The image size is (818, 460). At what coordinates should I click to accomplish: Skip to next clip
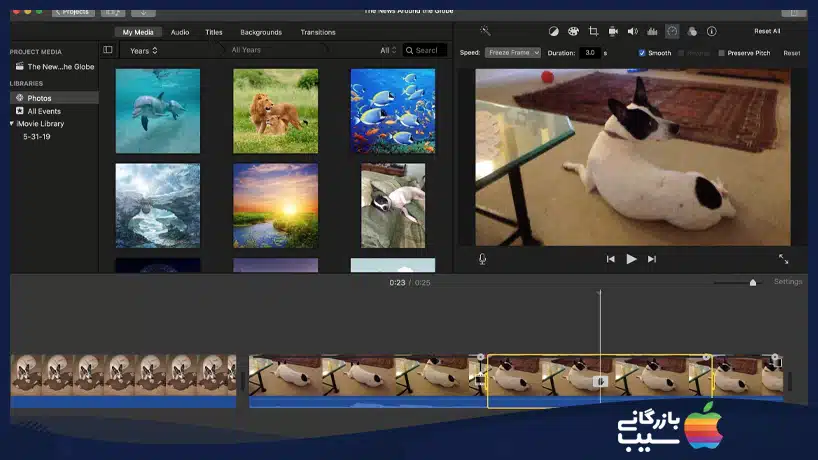[x=652, y=259]
